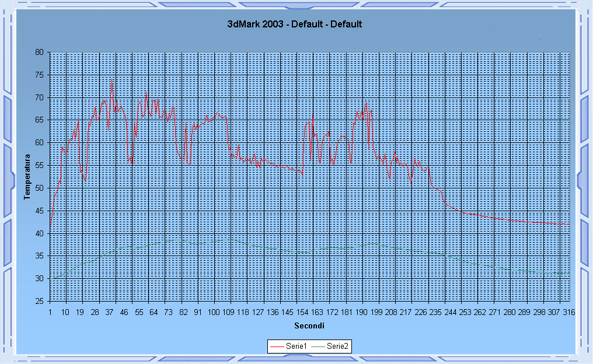Select the '244' tick on the seconds axis
The width and height of the screenshot is (593, 364).
[x=450, y=312]
